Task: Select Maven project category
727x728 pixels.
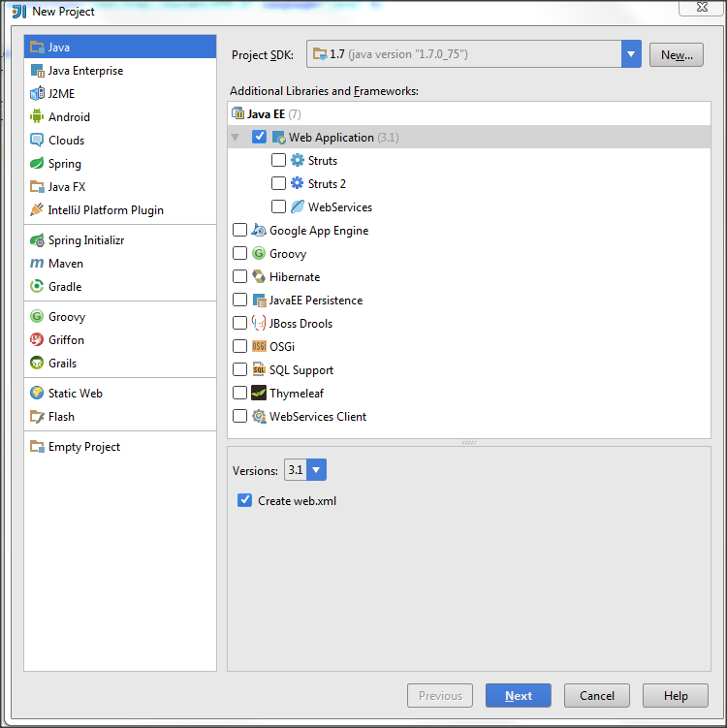Action: tap(120, 264)
